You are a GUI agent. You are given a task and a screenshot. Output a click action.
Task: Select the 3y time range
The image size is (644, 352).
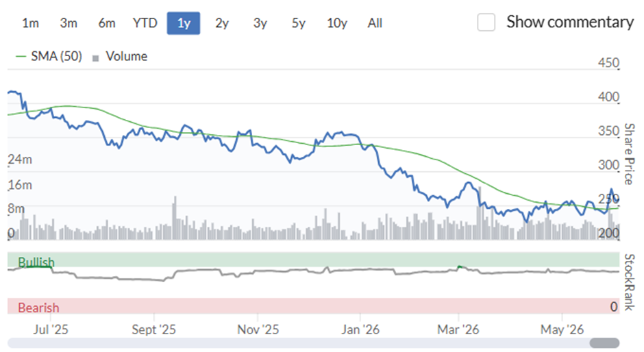tap(260, 23)
